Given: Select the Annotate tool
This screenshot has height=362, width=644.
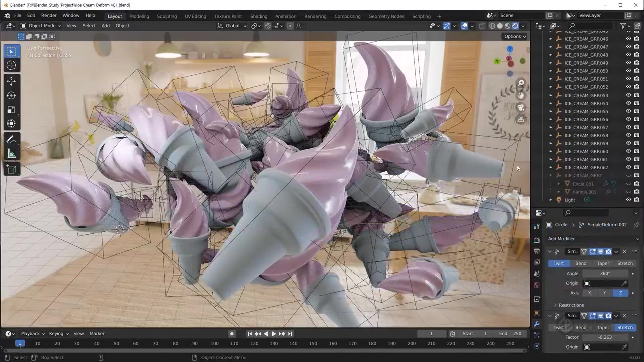Looking at the screenshot, I should point(11,140).
